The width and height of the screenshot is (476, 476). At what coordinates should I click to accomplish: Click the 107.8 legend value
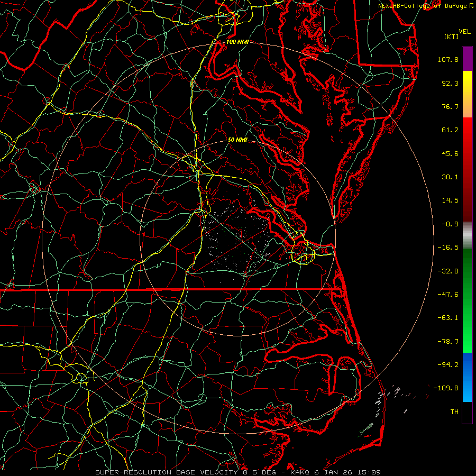448,59
